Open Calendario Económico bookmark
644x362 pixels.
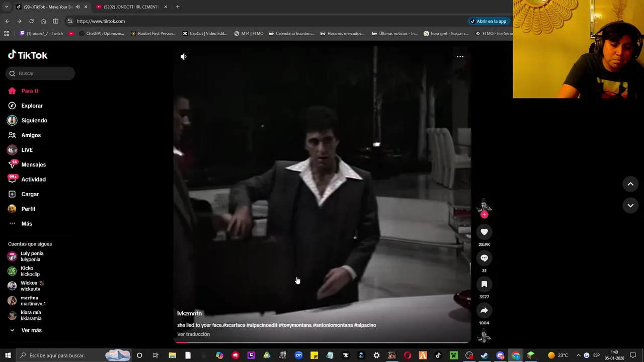(x=291, y=34)
